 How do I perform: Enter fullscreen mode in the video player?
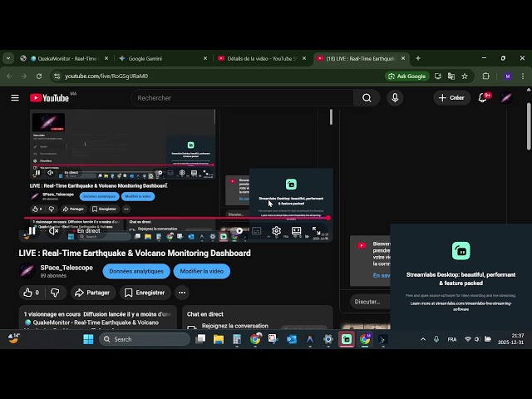316,231
